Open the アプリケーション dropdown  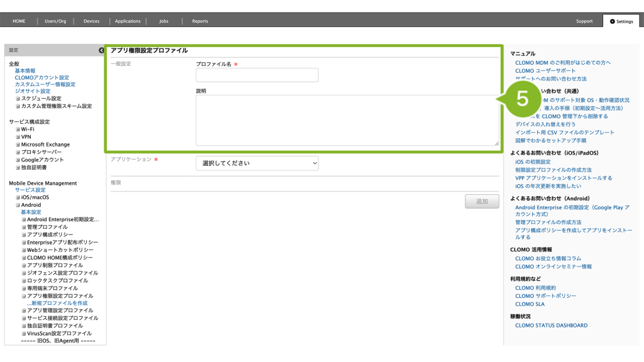tap(257, 163)
